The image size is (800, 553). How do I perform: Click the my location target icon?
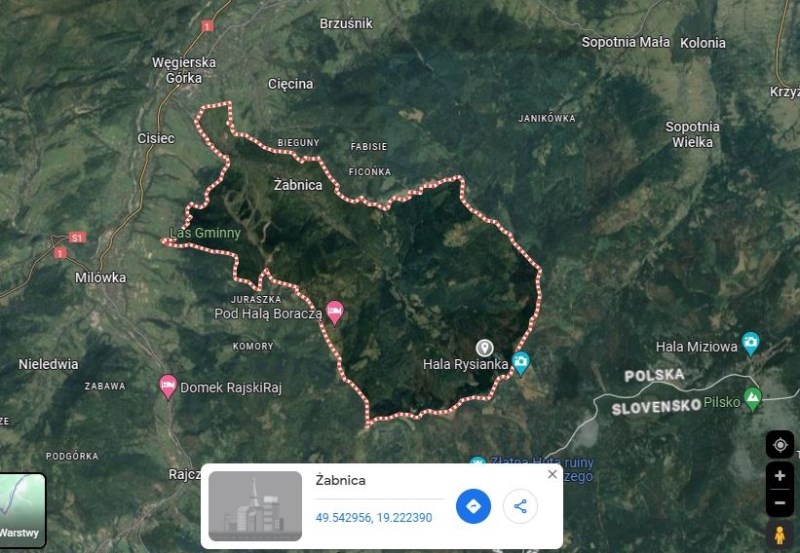(x=780, y=445)
